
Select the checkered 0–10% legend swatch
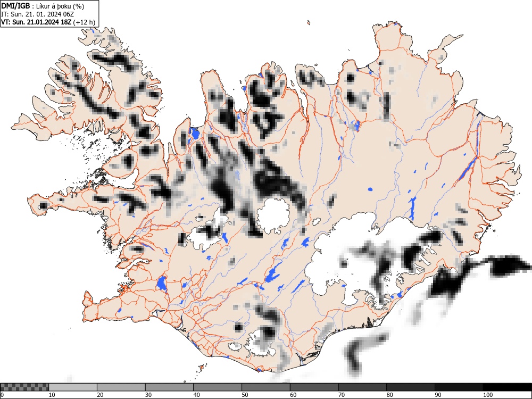pyautogui.click(x=24, y=387)
